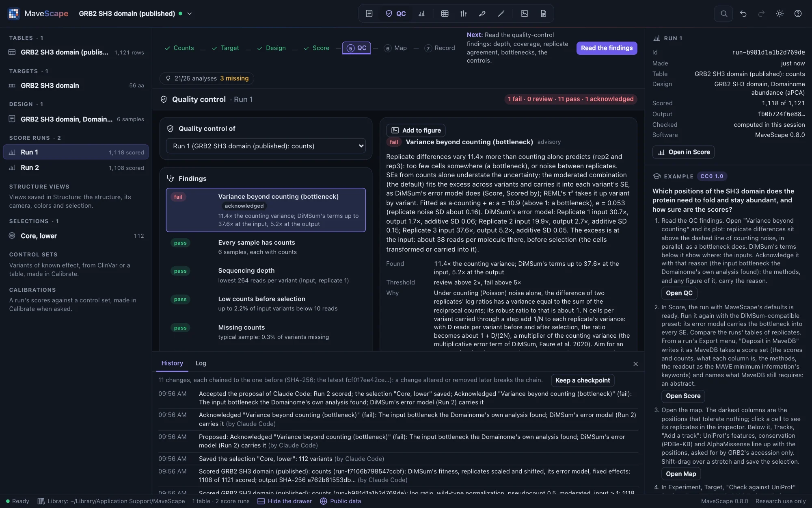Open search with the magnifier icon
This screenshot has height=508, width=812.
(x=723, y=13)
